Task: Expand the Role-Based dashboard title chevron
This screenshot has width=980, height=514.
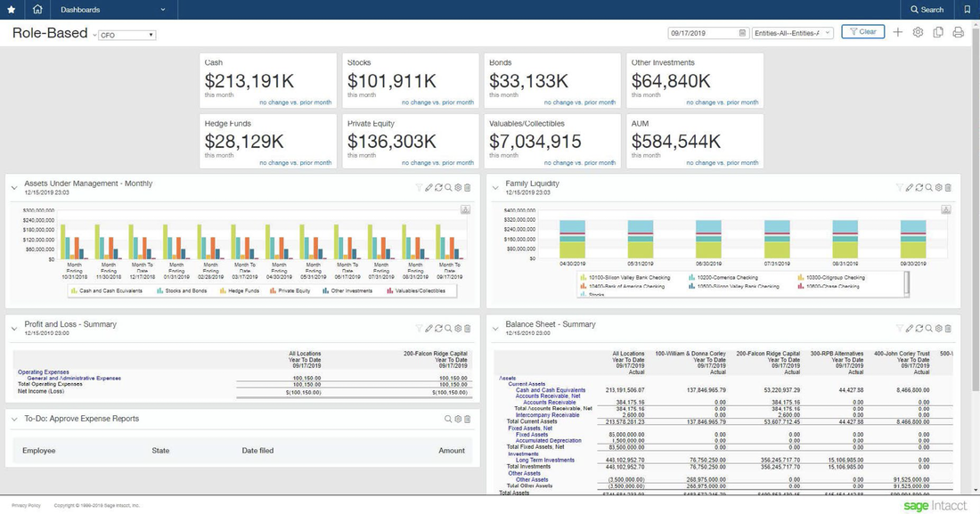Action: pyautogui.click(x=94, y=35)
